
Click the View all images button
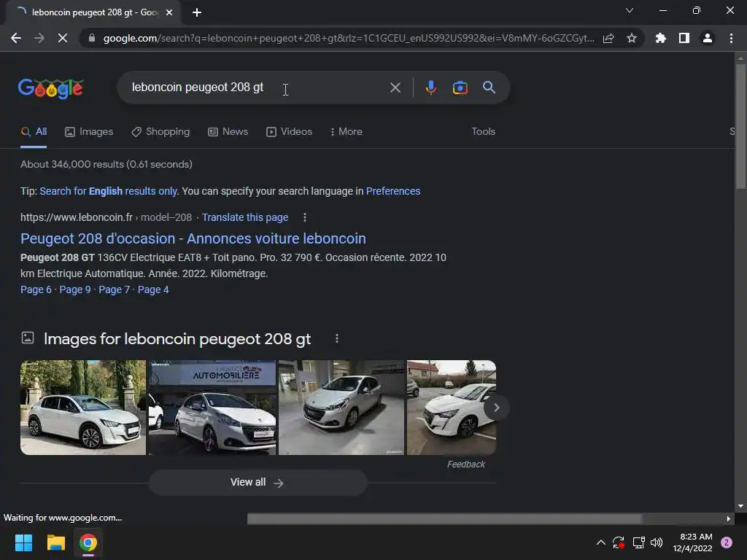click(x=258, y=483)
